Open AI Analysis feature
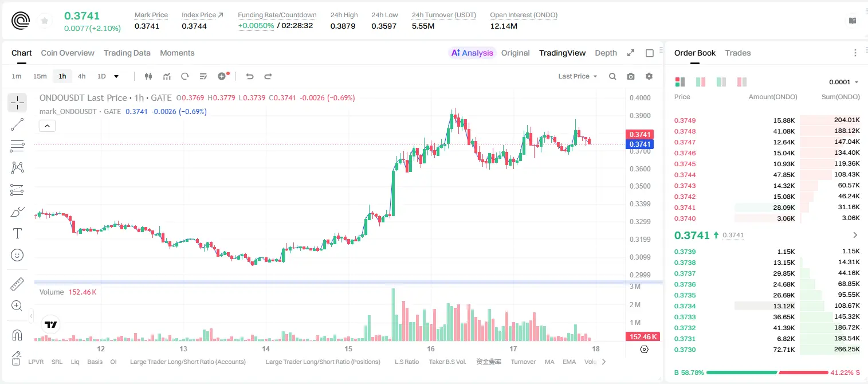Screen dimensions: 868x384 click(x=472, y=53)
